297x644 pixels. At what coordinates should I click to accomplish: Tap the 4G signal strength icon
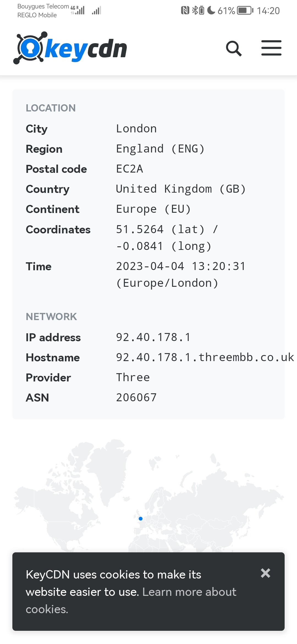78,10
